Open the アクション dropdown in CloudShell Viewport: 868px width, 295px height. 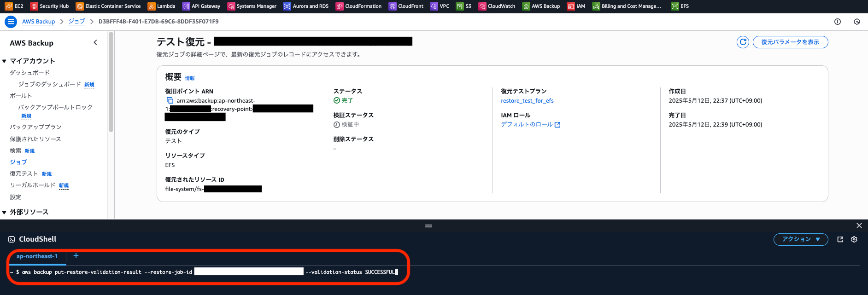pyautogui.click(x=801, y=239)
